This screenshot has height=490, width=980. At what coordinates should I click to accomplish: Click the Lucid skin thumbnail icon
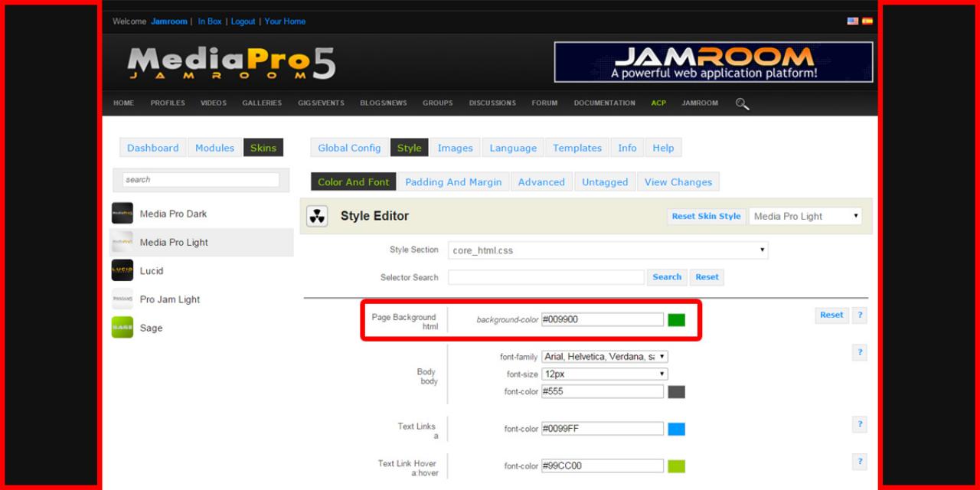pos(122,270)
